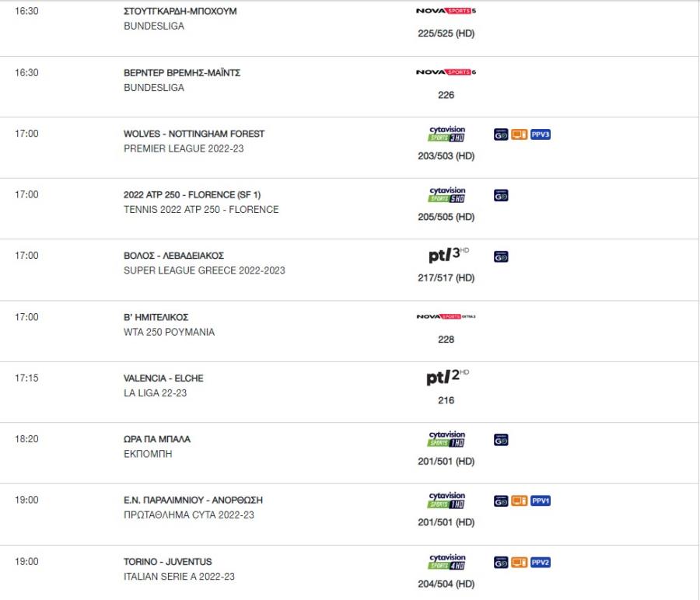Open the Valencia - Elche match title
700x600 pixels.
click(163, 378)
